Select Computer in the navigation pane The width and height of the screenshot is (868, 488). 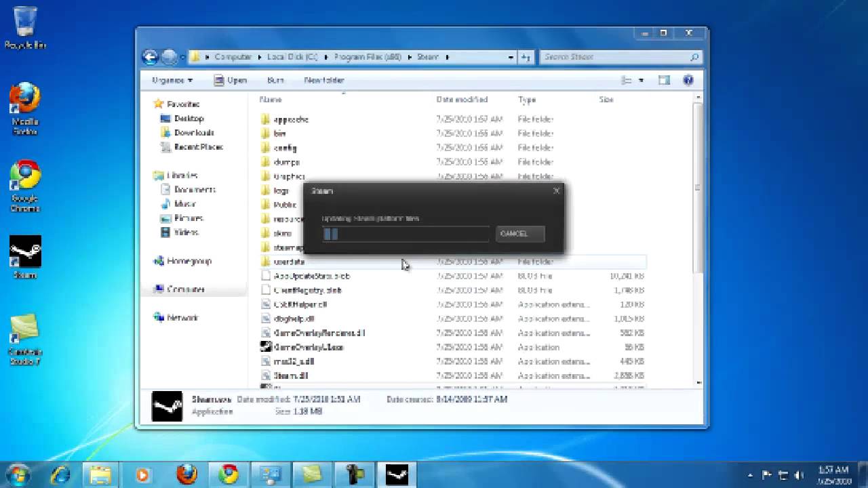[x=185, y=289]
